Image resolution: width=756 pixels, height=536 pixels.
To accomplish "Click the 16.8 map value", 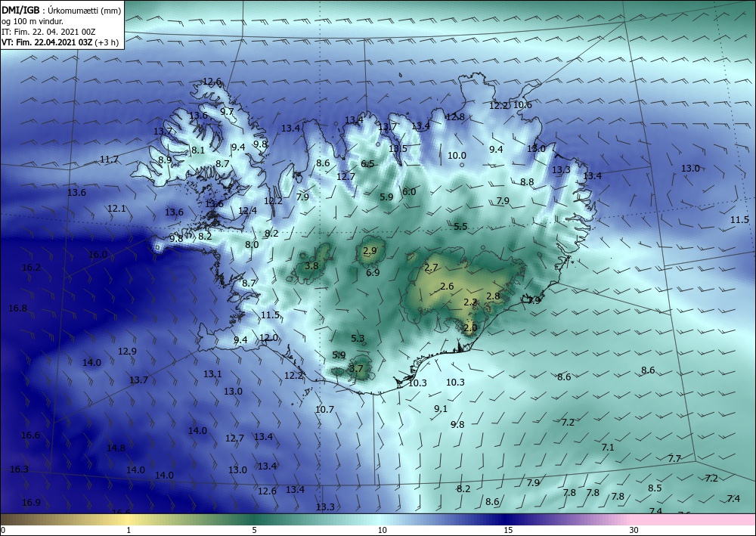I will (x=18, y=308).
